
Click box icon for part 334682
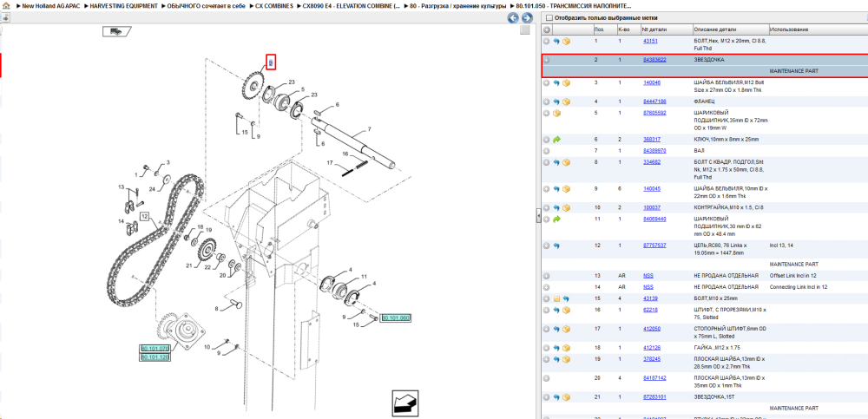(x=566, y=162)
